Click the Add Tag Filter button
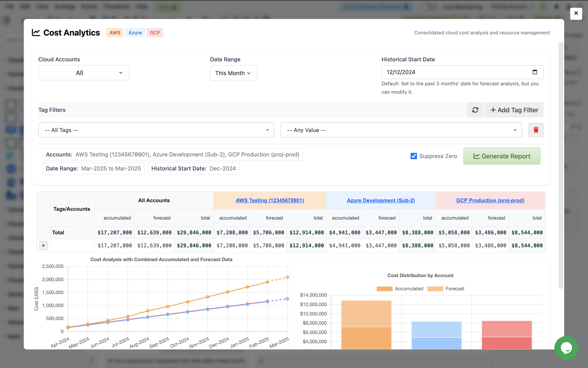This screenshot has width=588, height=368. (514, 110)
